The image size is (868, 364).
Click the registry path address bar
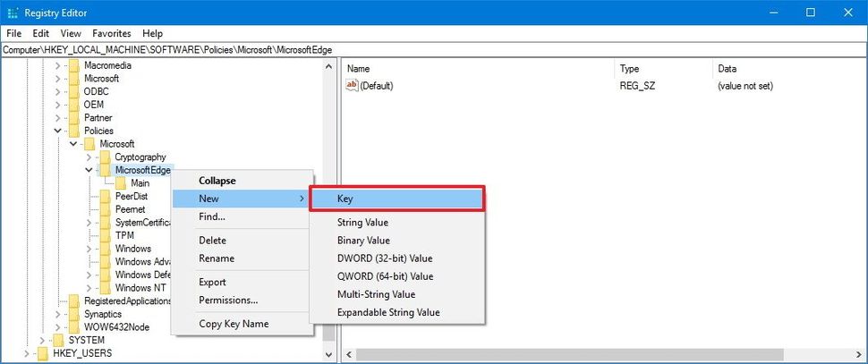[x=434, y=50]
